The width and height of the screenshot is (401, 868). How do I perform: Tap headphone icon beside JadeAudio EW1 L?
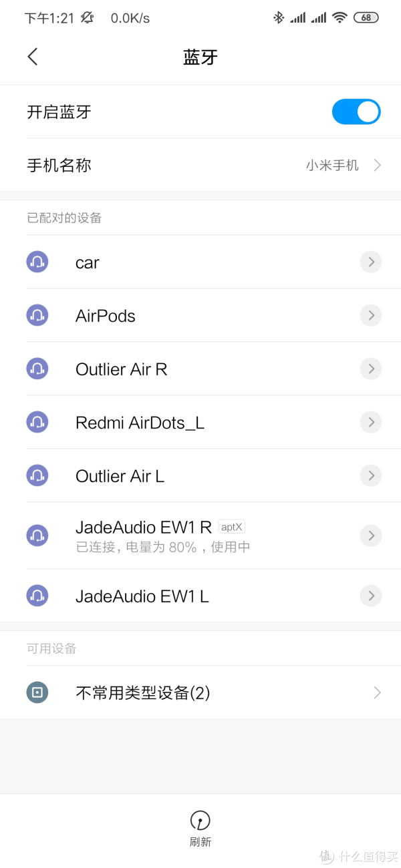(37, 596)
